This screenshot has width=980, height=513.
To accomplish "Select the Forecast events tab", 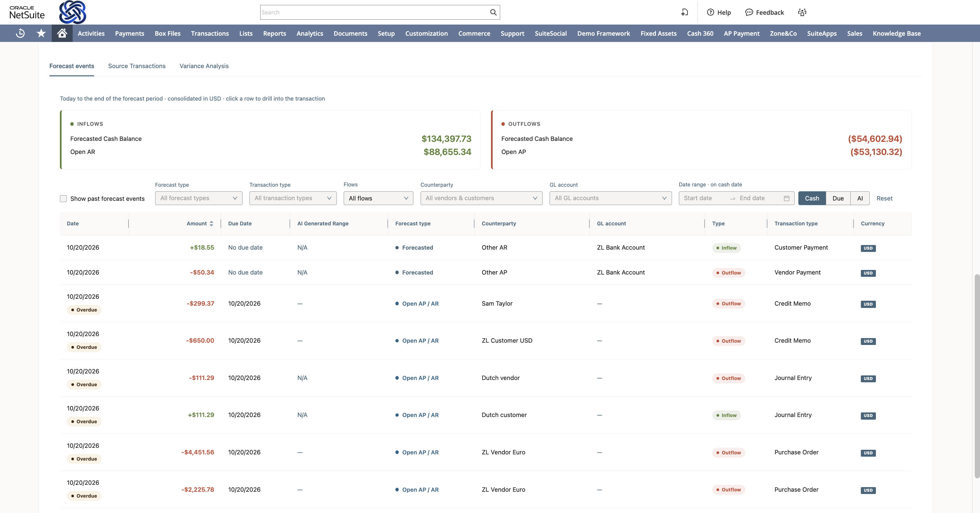I will [x=72, y=66].
